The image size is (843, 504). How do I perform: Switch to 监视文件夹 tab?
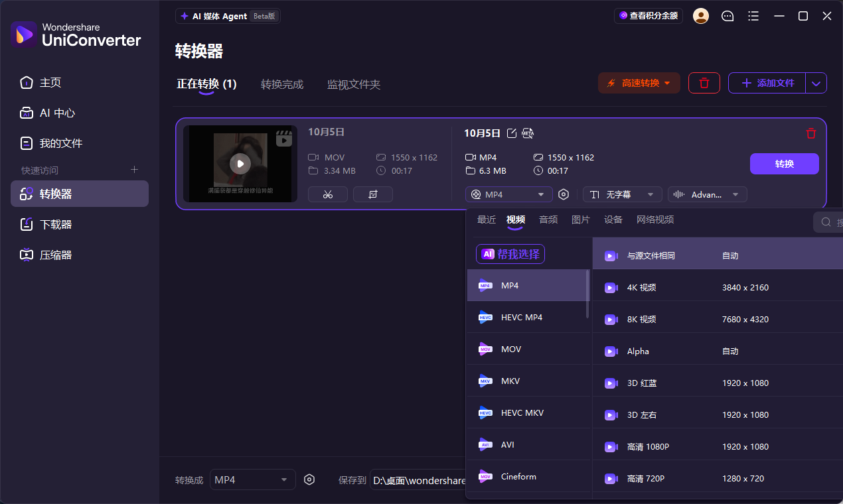coord(354,85)
